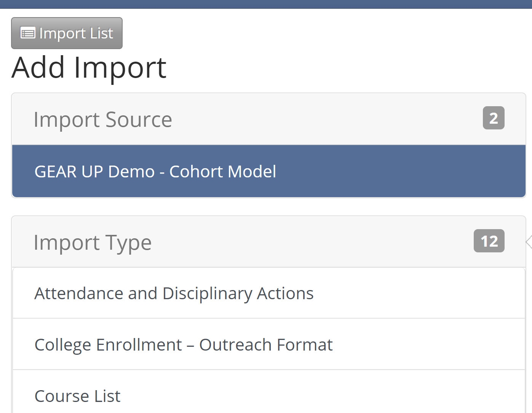This screenshot has width=532, height=413.
Task: Click the list icon on Import List button
Action: (28, 33)
